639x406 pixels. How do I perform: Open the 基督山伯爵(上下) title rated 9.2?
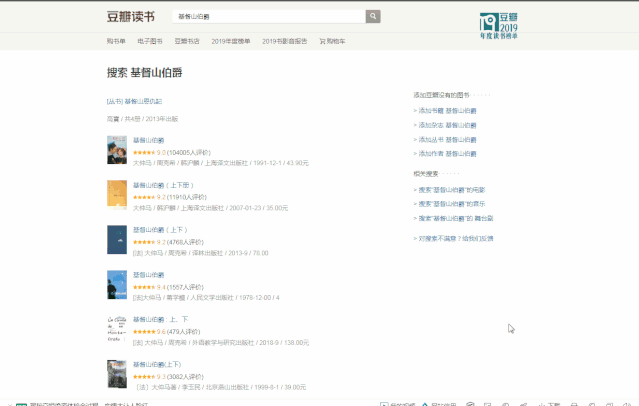[x=160, y=230]
